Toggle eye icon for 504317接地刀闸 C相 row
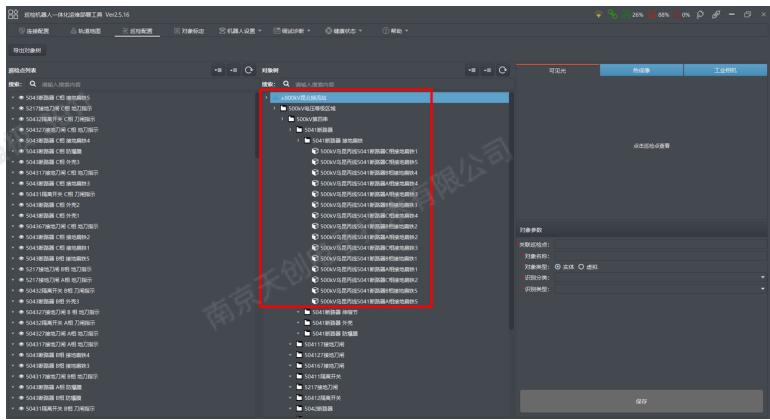 coord(21,172)
